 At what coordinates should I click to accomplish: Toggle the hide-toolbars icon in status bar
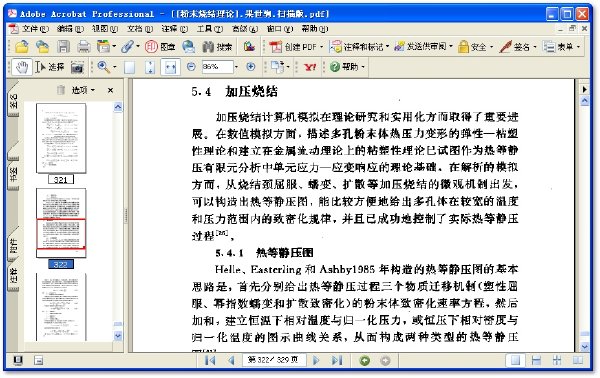click(38, 360)
